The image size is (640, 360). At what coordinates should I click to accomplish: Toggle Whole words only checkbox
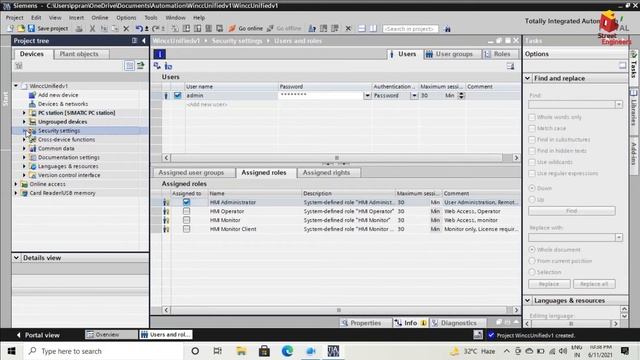point(532,117)
